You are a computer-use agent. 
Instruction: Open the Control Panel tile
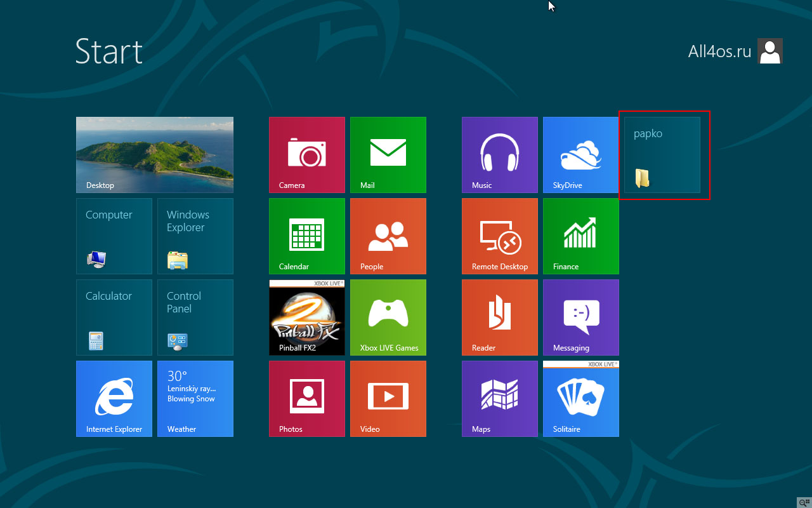(x=195, y=317)
